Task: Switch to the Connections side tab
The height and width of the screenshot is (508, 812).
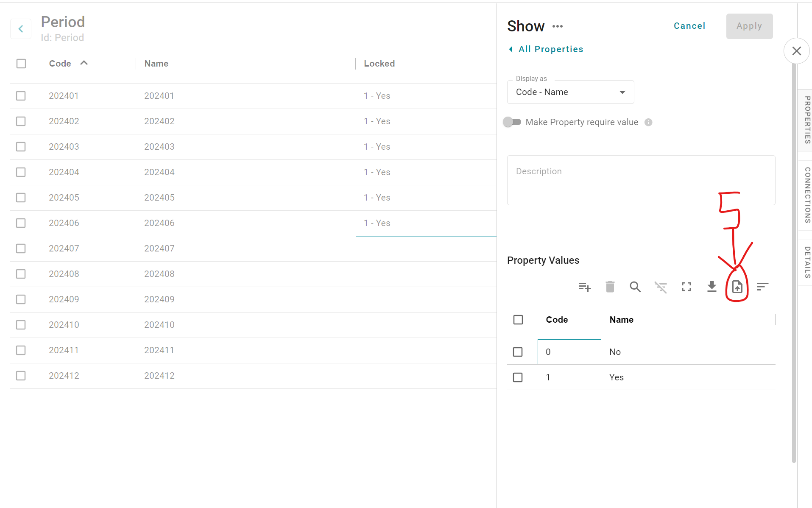Action: [x=807, y=195]
